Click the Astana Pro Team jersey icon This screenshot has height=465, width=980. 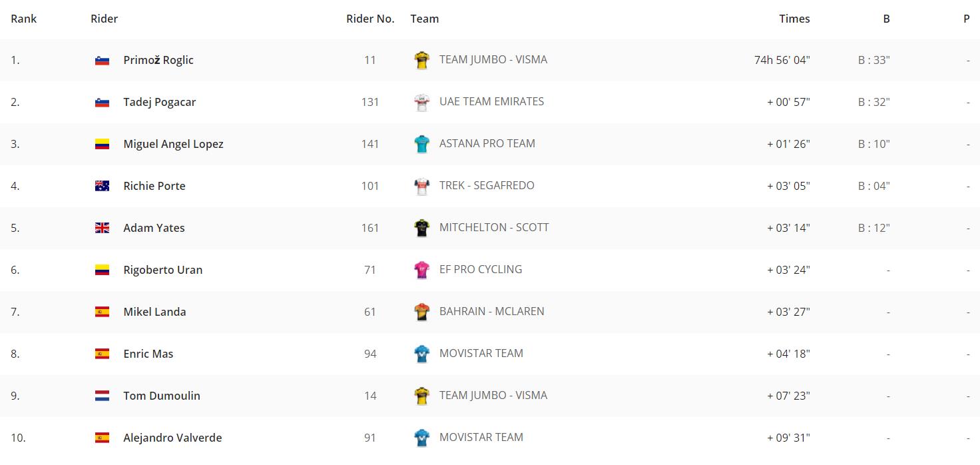click(x=421, y=144)
